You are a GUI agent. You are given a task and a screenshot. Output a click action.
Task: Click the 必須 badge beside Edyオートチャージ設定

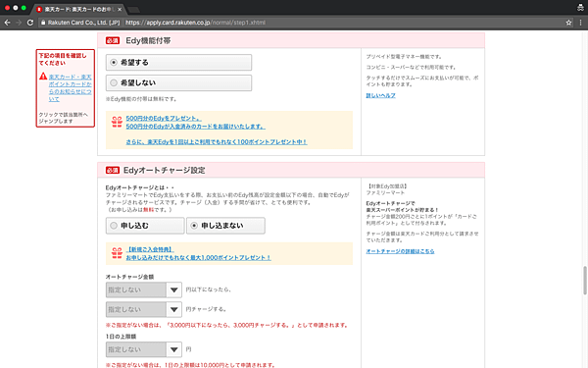[113, 170]
